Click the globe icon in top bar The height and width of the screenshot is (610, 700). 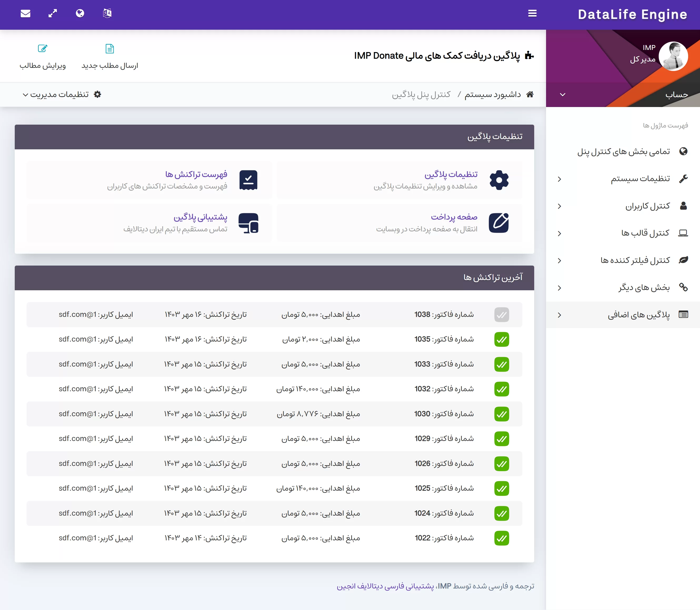(x=80, y=14)
